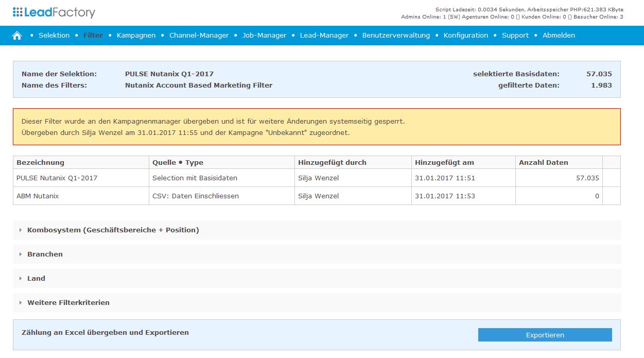
Task: Open Lead-Manager in the navigation bar
Action: pyautogui.click(x=324, y=36)
